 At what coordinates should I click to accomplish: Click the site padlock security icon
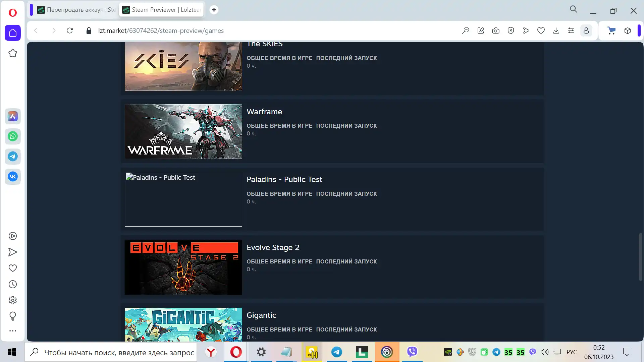pyautogui.click(x=89, y=31)
